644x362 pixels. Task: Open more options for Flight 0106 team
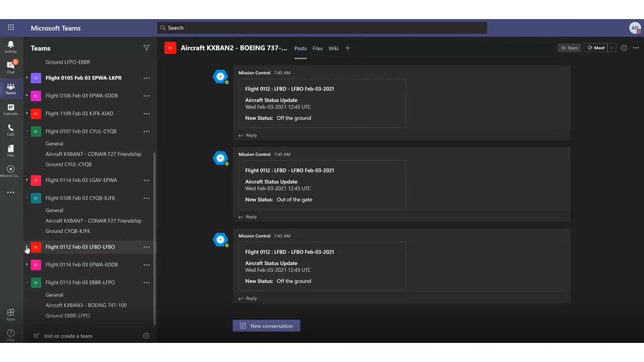pos(146,96)
